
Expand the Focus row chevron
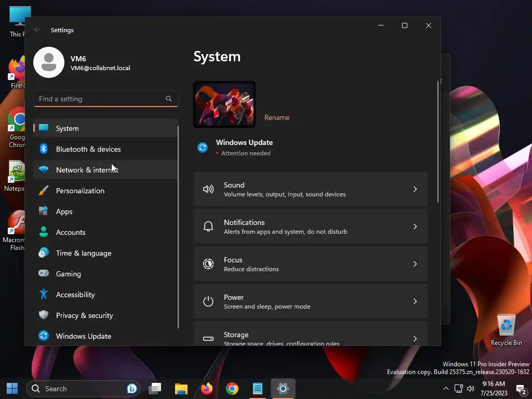(415, 263)
